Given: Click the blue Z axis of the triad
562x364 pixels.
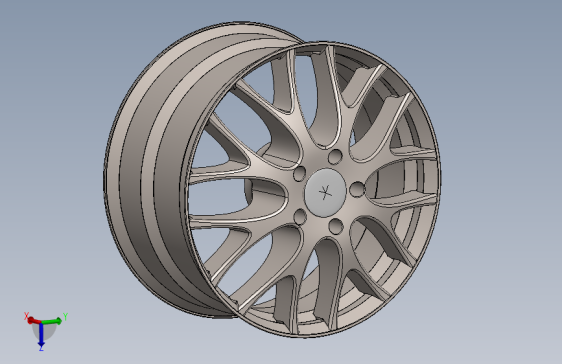Looking at the screenshot, I should pos(41,334).
